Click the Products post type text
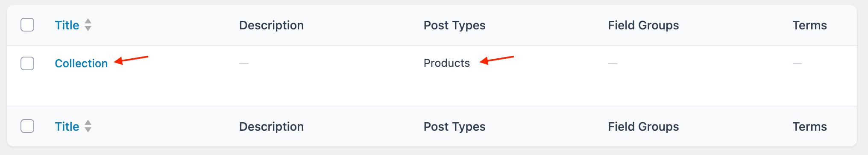The width and height of the screenshot is (868, 155). (446, 63)
